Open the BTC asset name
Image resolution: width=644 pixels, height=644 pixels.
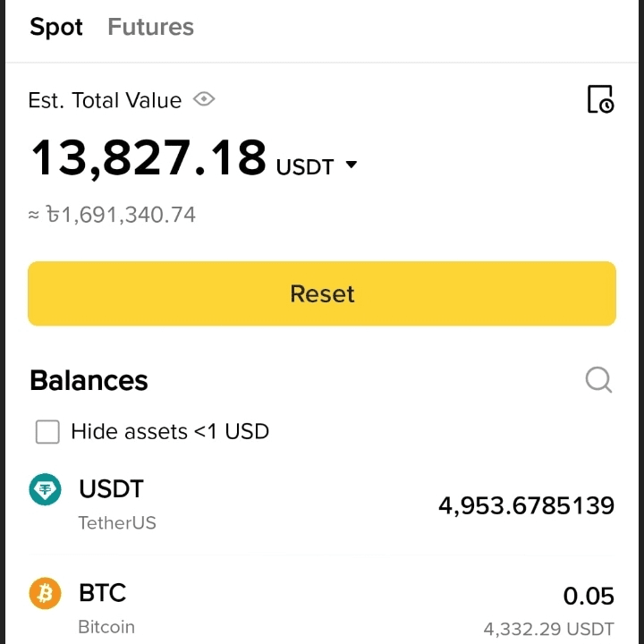(x=102, y=592)
